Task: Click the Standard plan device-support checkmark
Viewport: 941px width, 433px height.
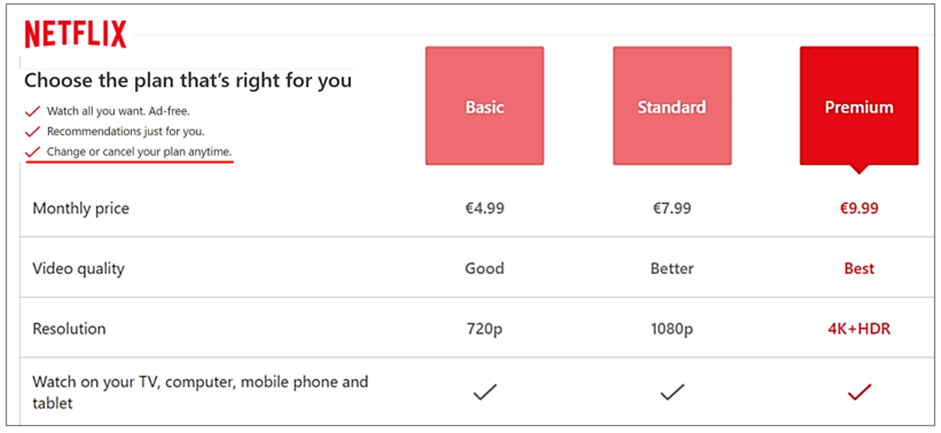Action: 672,393
